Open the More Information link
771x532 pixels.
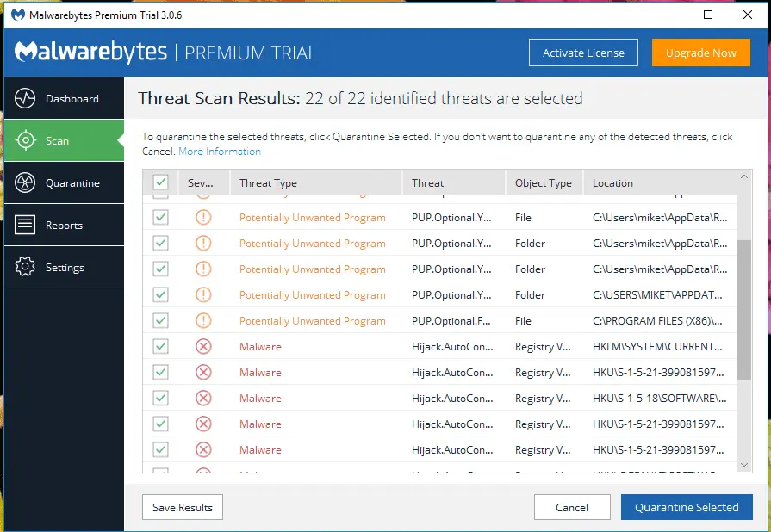pyautogui.click(x=220, y=152)
